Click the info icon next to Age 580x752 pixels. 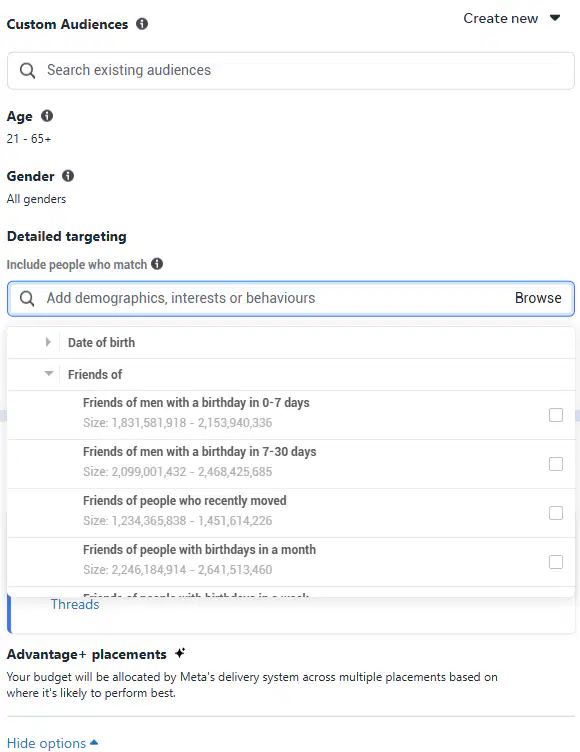click(47, 116)
